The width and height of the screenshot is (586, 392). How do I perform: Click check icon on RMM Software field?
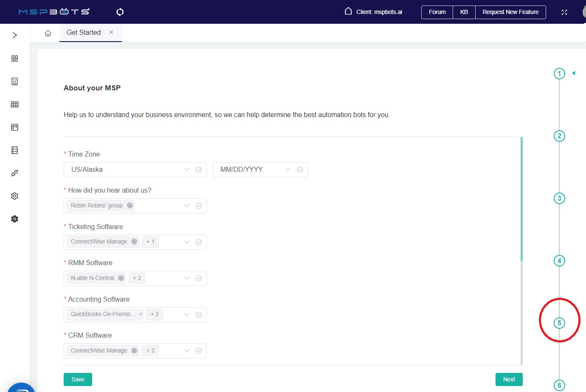tap(198, 278)
